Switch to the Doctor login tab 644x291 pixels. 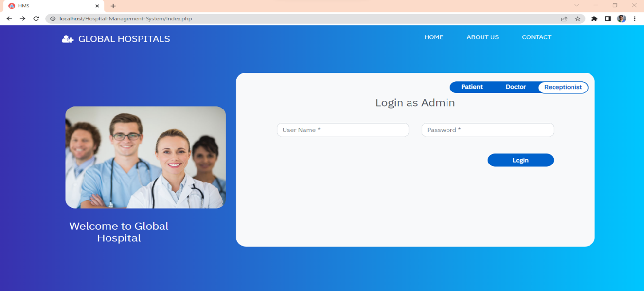[x=516, y=87]
